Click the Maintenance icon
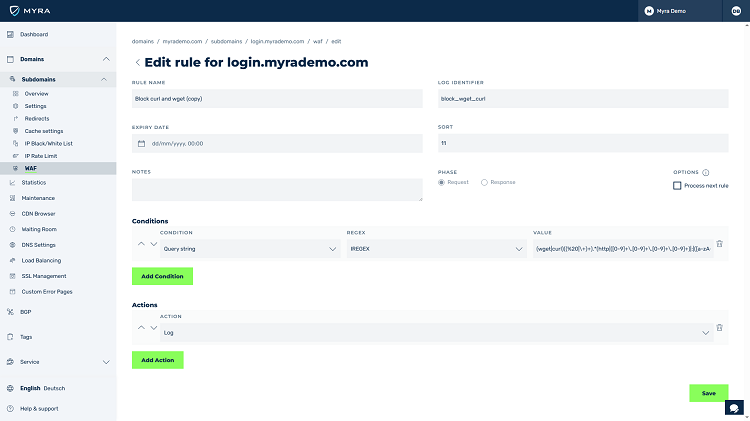 pos(12,198)
